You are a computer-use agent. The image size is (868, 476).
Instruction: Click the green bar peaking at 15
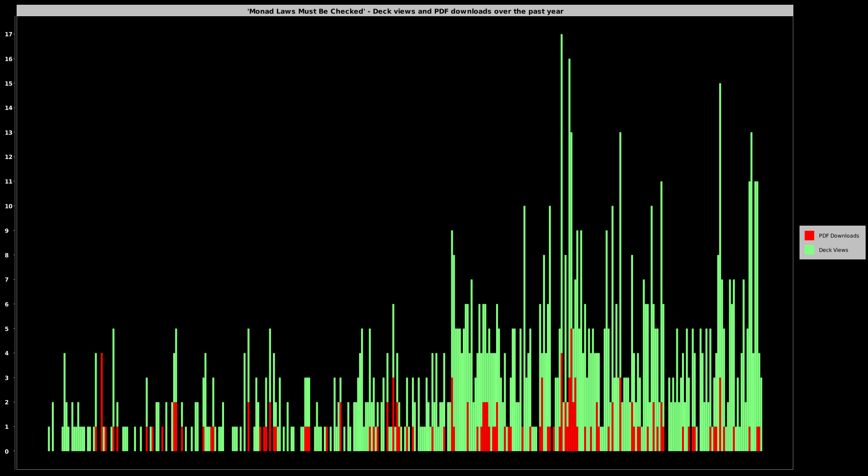coord(720,230)
